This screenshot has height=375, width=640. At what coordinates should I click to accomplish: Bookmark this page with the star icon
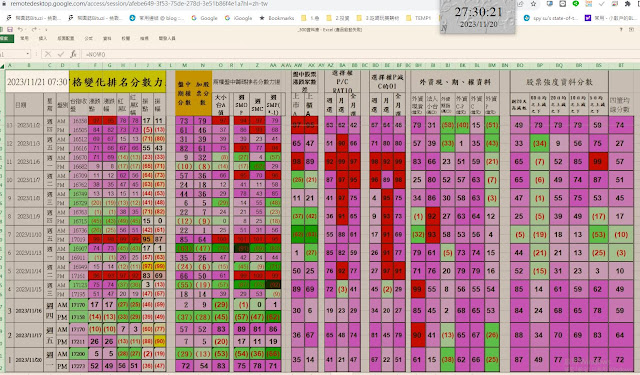[x=533, y=4]
